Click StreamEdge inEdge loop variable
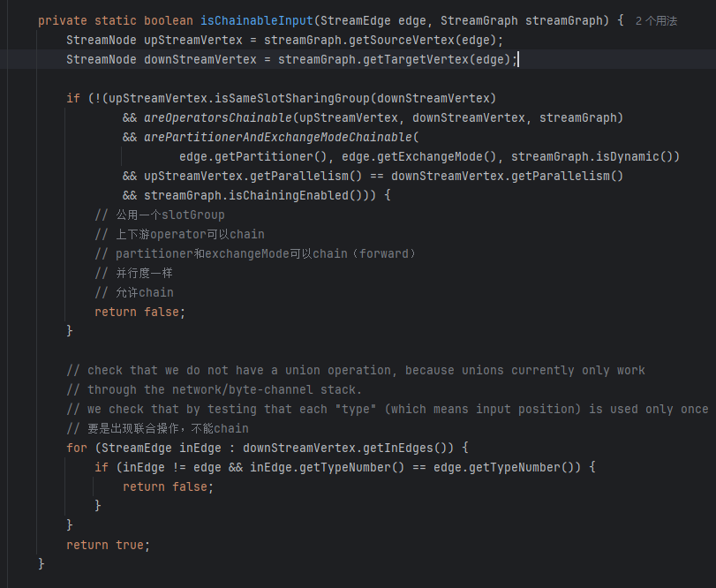 (x=162, y=448)
